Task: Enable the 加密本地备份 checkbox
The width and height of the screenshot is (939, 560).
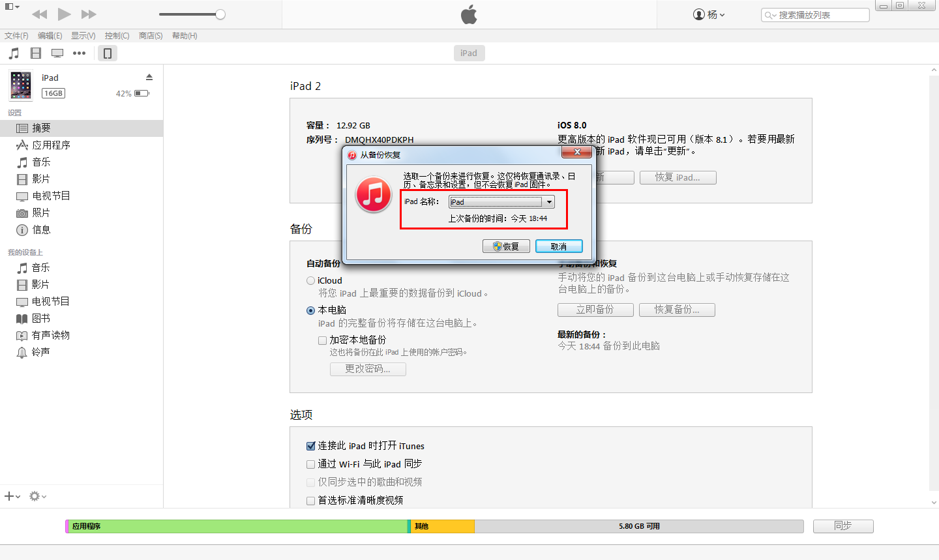Action: coord(322,340)
